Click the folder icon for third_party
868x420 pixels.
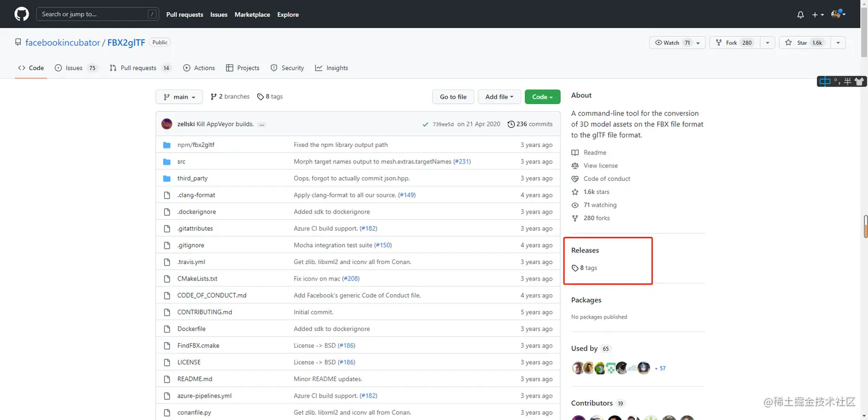tap(167, 178)
